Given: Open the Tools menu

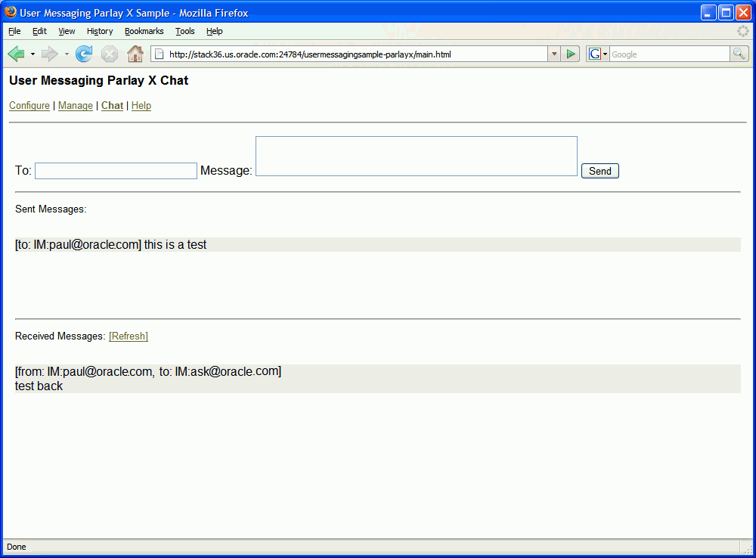Looking at the screenshot, I should click(185, 31).
